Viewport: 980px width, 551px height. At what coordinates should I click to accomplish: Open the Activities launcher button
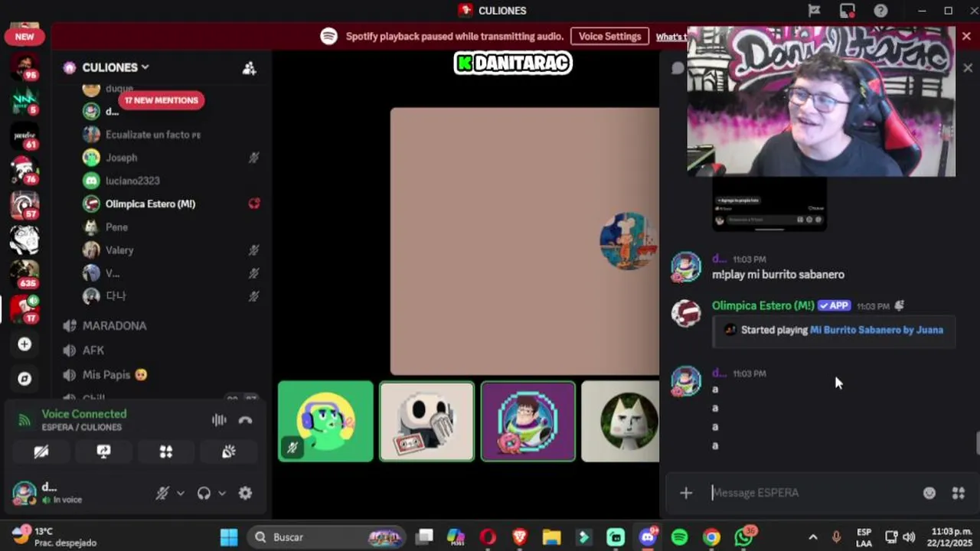pyautogui.click(x=166, y=452)
